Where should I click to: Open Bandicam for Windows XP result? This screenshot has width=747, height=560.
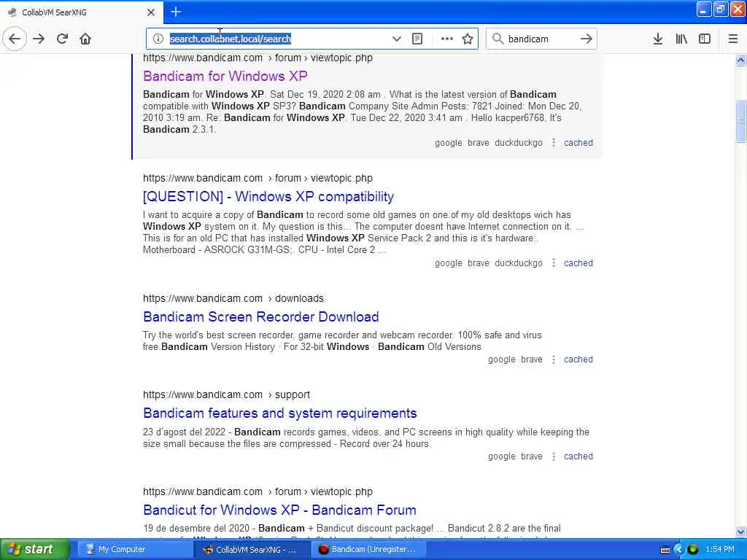pos(225,76)
